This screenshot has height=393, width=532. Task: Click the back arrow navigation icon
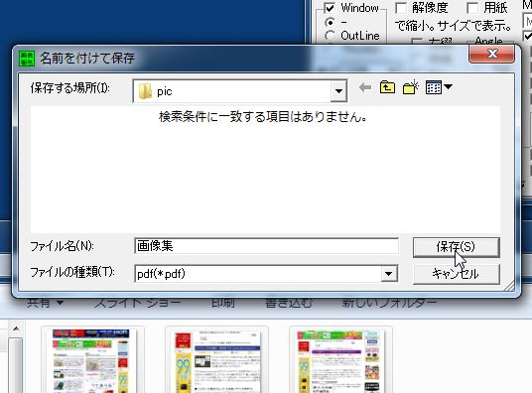click(x=365, y=88)
